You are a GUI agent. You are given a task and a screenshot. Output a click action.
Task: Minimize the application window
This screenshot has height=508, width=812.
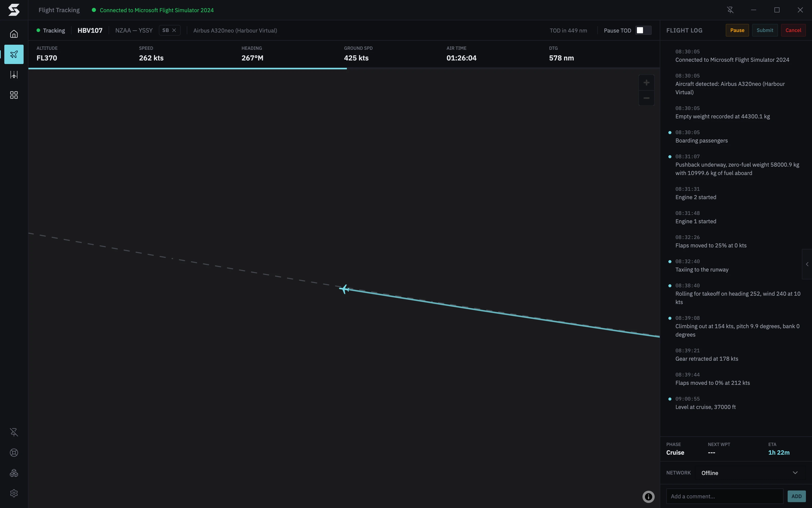pos(754,10)
